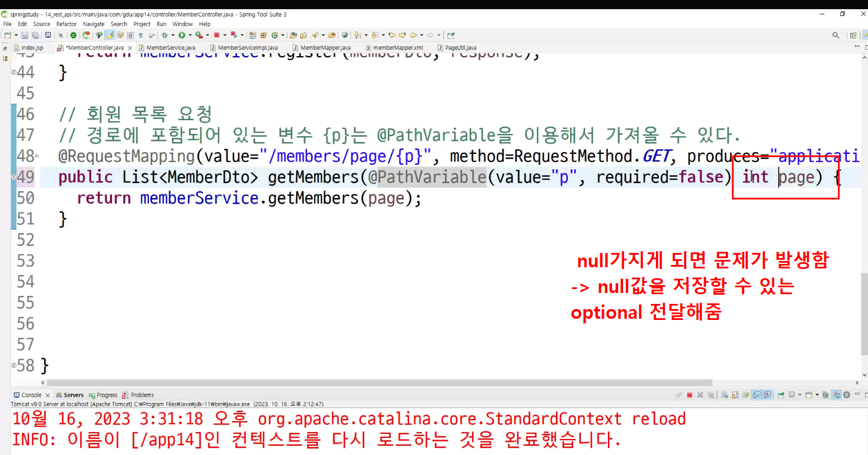Open the Forward navigation history dropdown arrow
This screenshot has width=868, height=455.
pos(439,35)
